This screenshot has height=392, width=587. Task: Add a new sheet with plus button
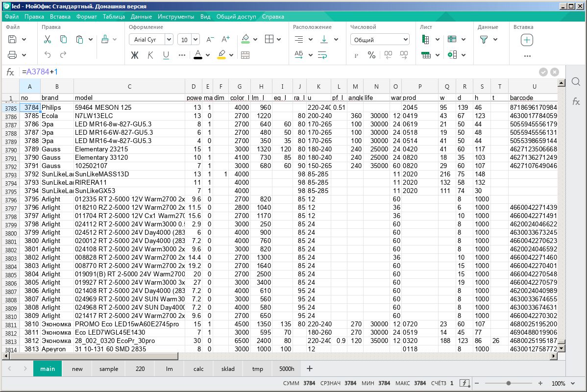[x=309, y=368]
